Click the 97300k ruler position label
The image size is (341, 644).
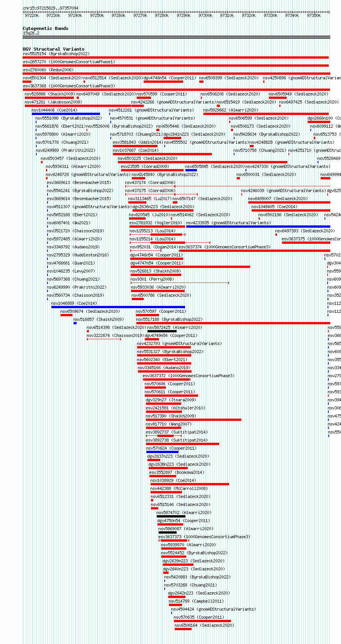[205, 15]
